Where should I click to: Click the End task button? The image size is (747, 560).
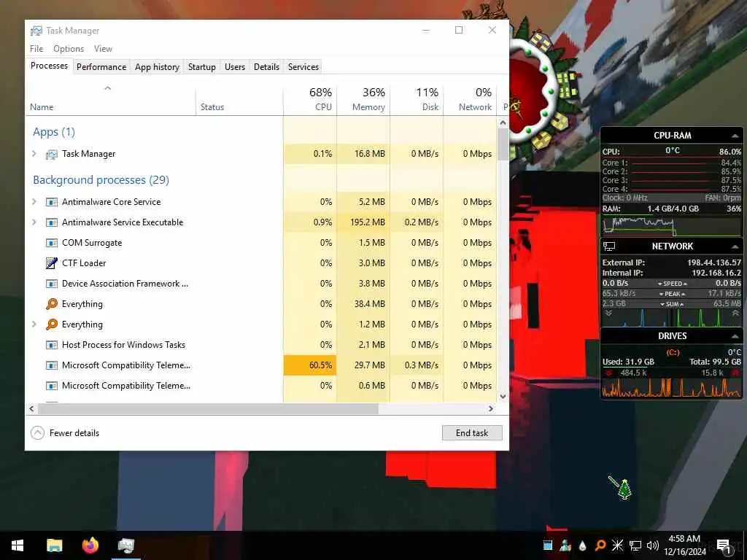(472, 433)
